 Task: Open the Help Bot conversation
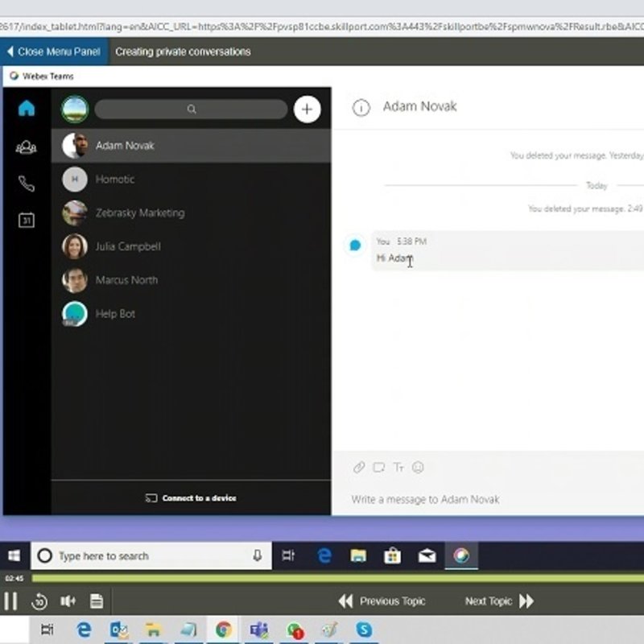click(x=191, y=314)
